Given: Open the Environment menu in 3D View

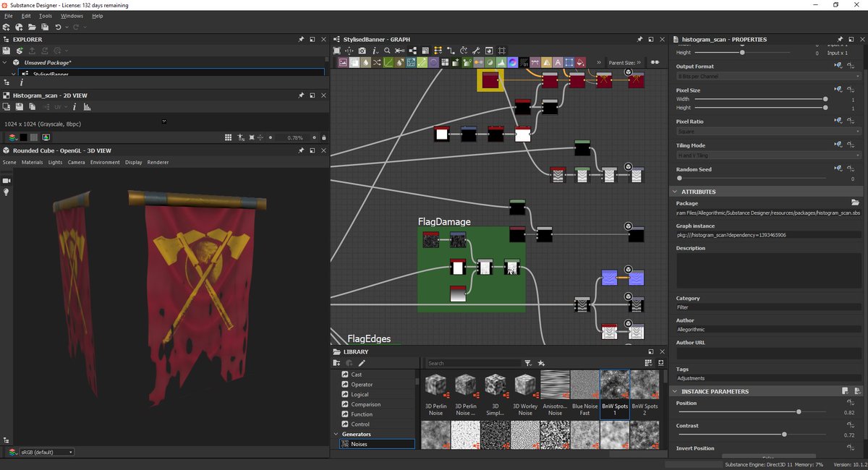Looking at the screenshot, I should click(x=105, y=162).
